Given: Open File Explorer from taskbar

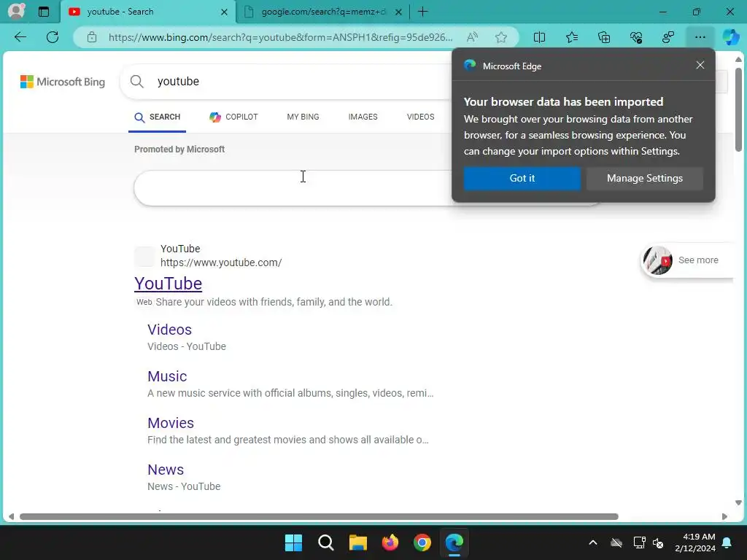Looking at the screenshot, I should click(357, 542).
